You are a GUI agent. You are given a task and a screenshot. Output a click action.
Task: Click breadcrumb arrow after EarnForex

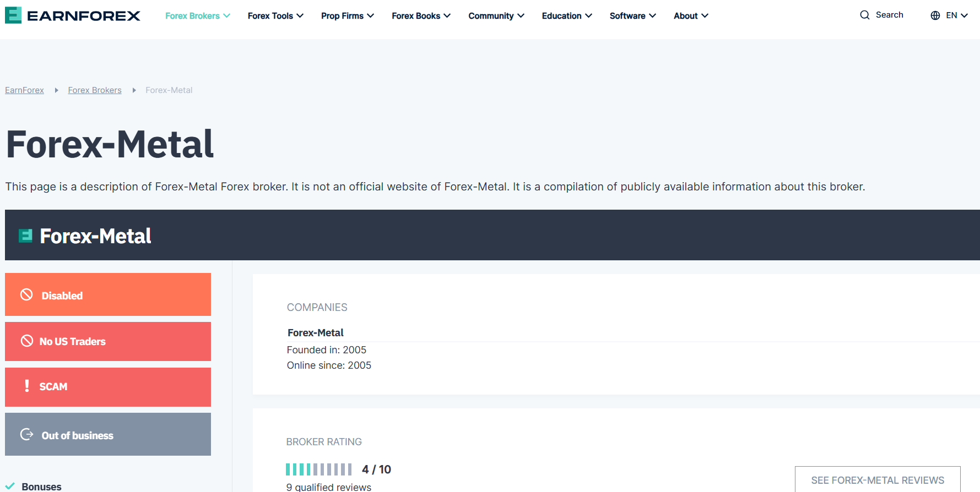click(x=56, y=90)
